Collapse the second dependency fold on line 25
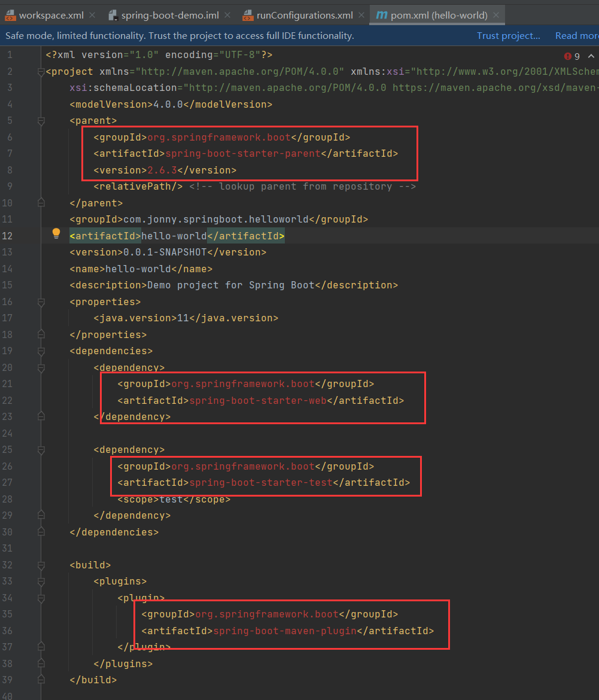The image size is (599, 700). pos(41,450)
